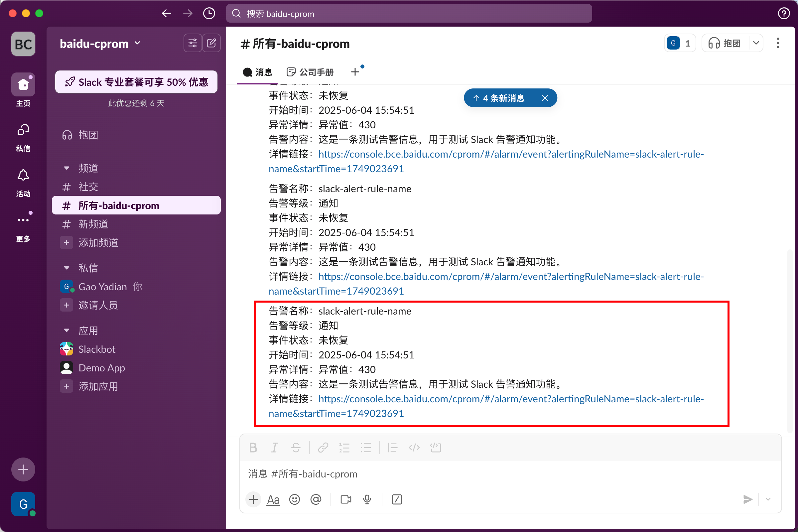Toggle italic formatting in the composer
The height and width of the screenshot is (532, 798).
(x=275, y=448)
